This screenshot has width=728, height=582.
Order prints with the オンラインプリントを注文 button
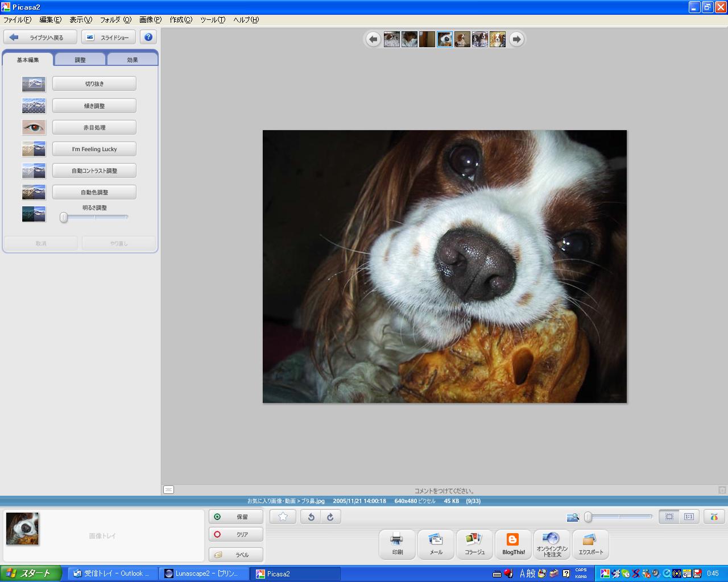pyautogui.click(x=552, y=544)
